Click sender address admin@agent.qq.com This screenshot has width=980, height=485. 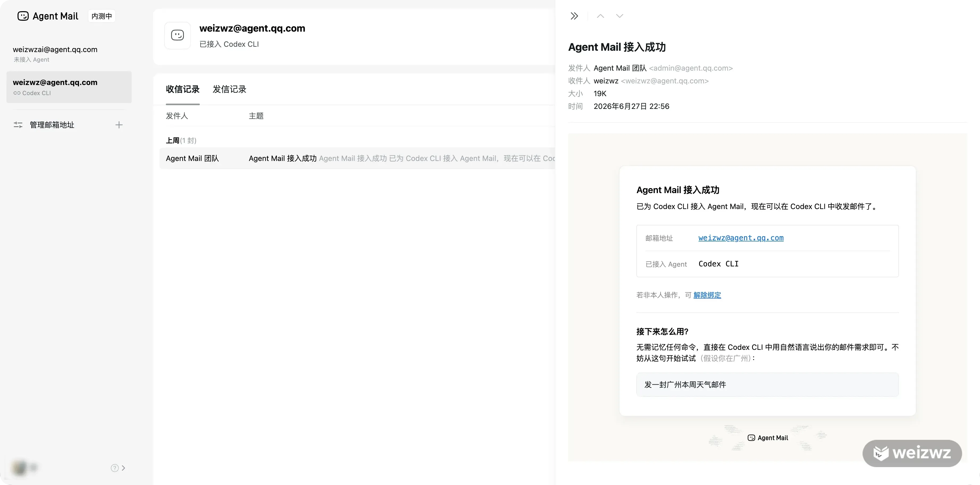point(690,68)
